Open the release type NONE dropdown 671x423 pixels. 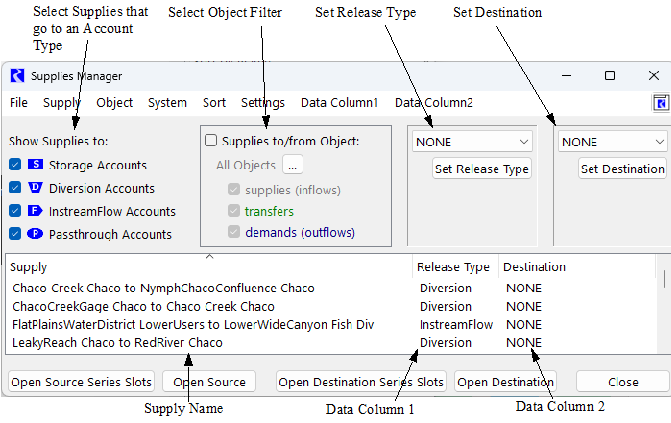click(x=472, y=142)
